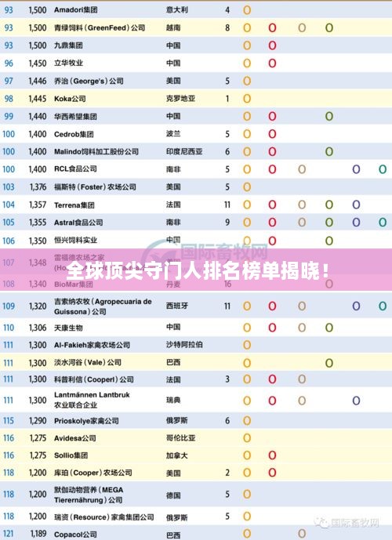Select '科普利信（Cooperl）公司' company cell

click(x=94, y=379)
